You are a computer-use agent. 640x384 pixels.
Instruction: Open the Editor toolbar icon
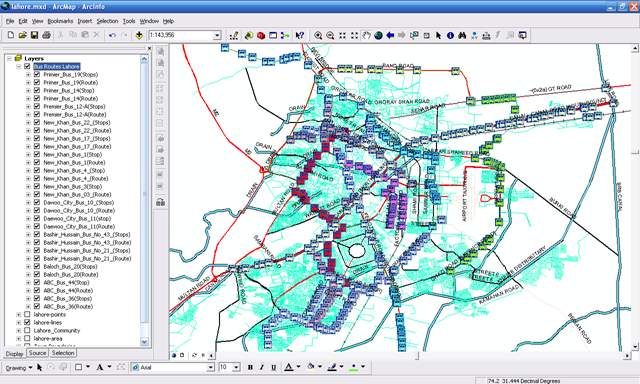234,36
